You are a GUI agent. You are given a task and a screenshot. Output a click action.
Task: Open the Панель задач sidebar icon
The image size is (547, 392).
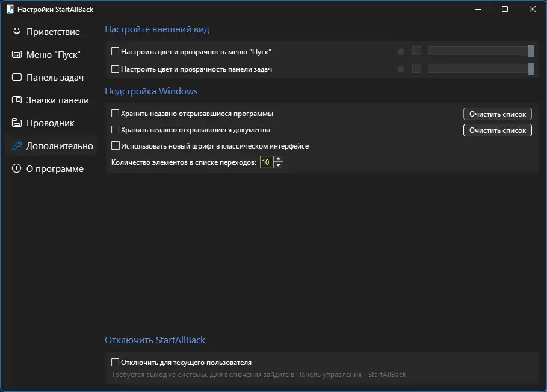pos(17,77)
